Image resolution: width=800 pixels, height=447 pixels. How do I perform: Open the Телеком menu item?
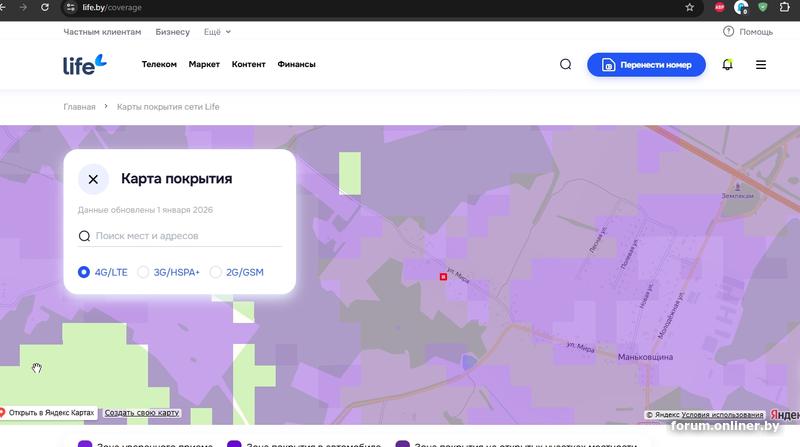point(159,64)
